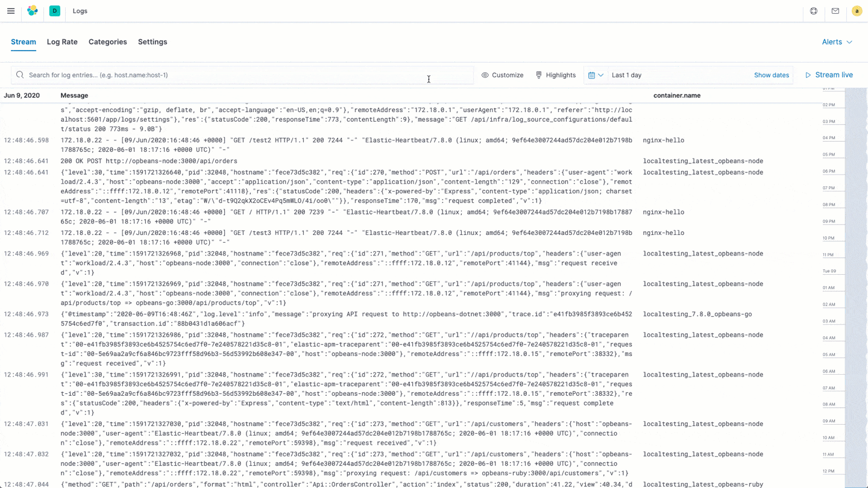This screenshot has width=868, height=488.
Task: Click inside the log entries search field
Action: 241,75
